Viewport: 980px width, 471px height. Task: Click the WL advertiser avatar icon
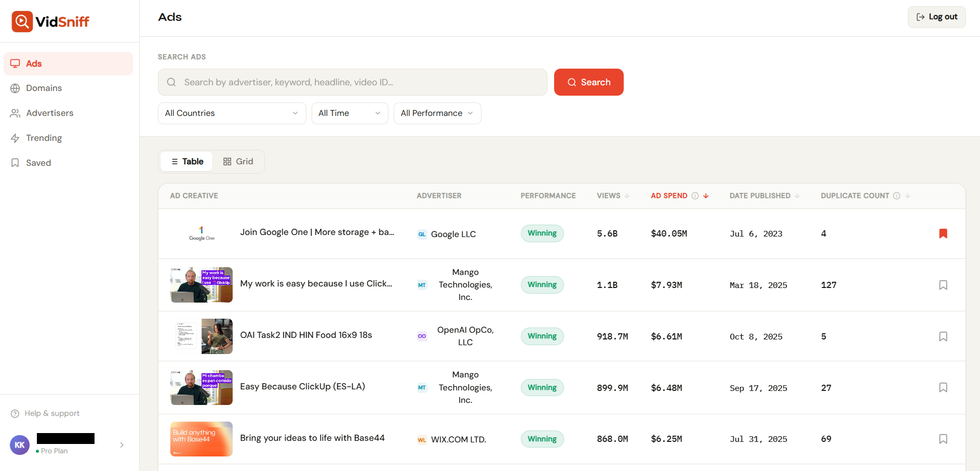tap(422, 440)
